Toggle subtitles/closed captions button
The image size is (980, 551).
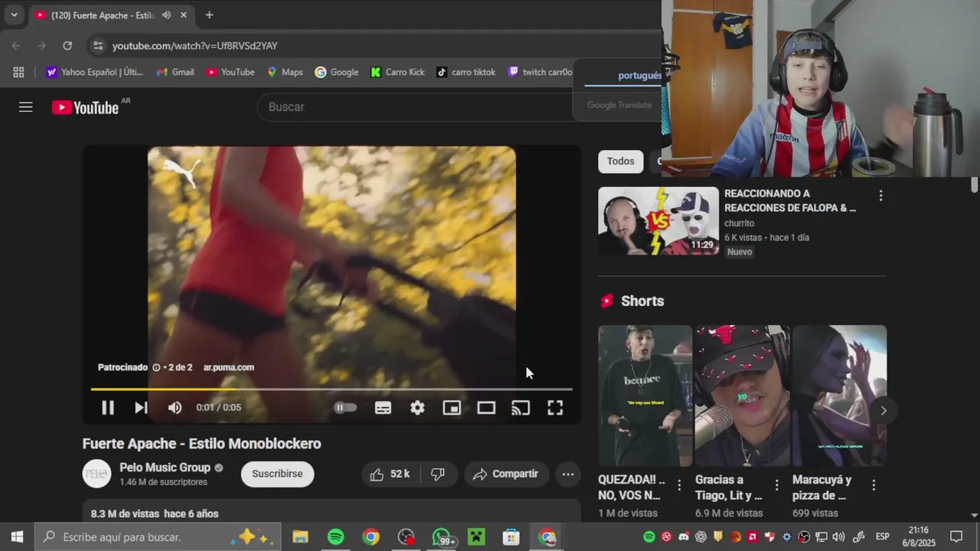(x=383, y=408)
